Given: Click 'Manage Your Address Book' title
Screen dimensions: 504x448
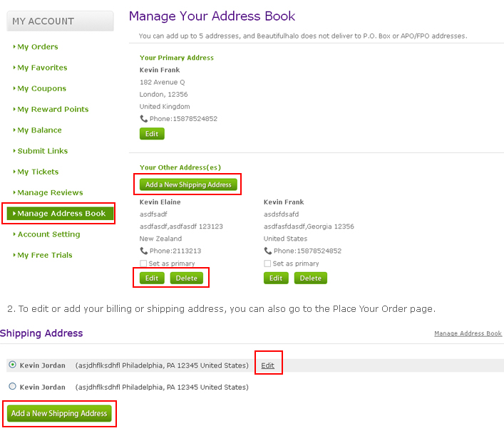Looking at the screenshot, I should pyautogui.click(x=212, y=16).
